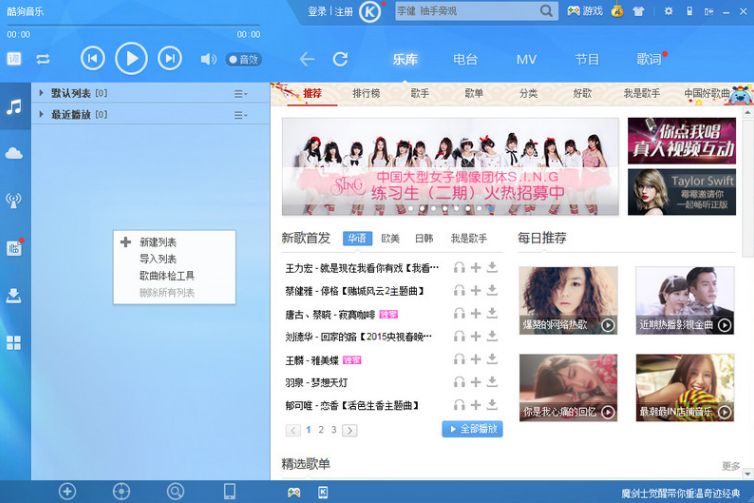Expand the 最近播放 list
The width and height of the screenshot is (754, 503).
[41, 115]
